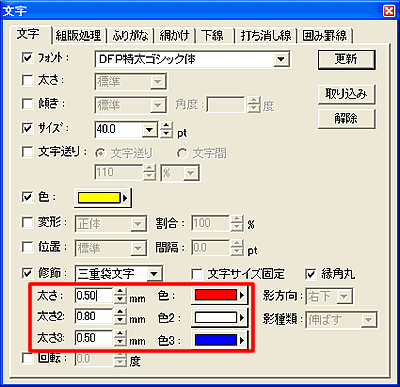
Task: Enable the 太さ checkbox below フォント
Action: pyautogui.click(x=27, y=80)
